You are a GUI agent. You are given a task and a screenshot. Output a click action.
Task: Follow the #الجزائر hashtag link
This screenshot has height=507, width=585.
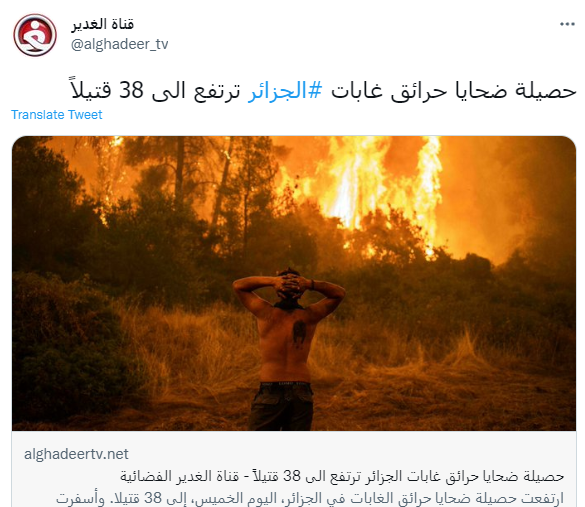pyautogui.click(x=285, y=91)
